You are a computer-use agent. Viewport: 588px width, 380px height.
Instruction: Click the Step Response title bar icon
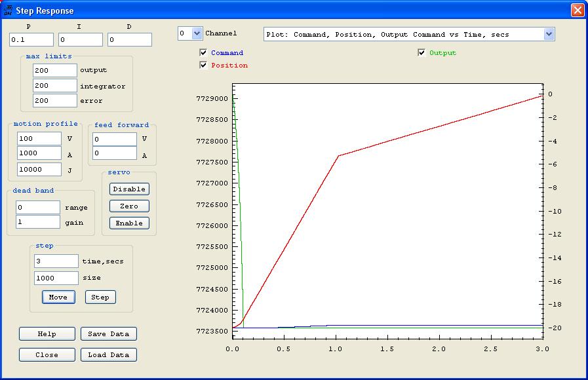[x=8, y=10]
